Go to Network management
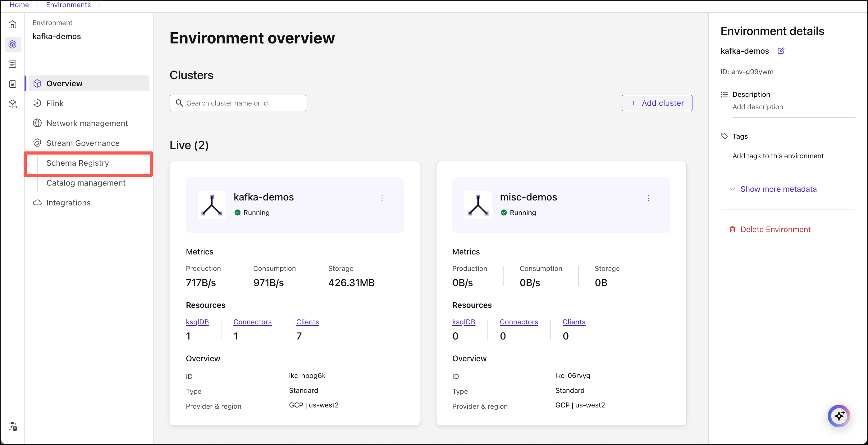 coord(87,123)
